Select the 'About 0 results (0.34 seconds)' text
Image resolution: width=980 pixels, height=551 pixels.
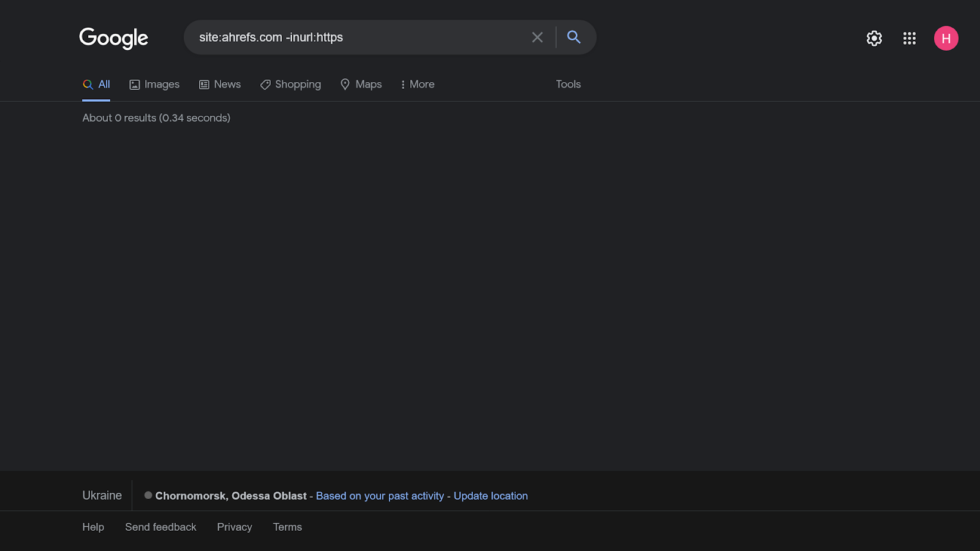point(156,118)
